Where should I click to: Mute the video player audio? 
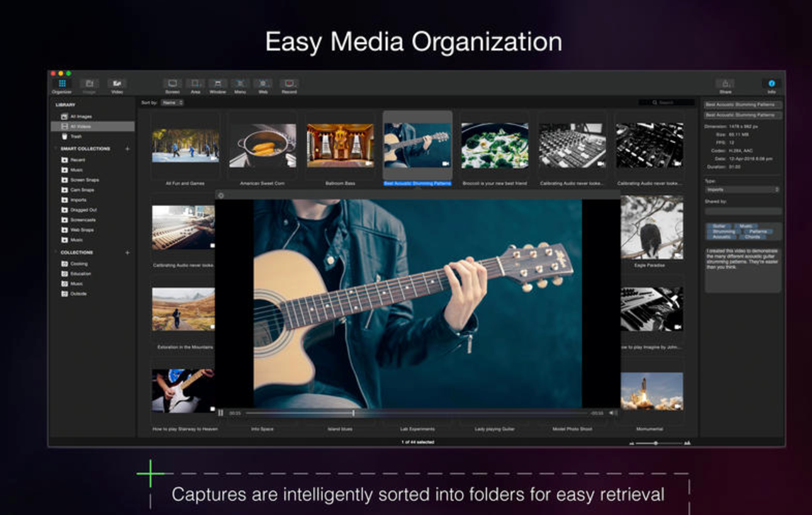[611, 412]
